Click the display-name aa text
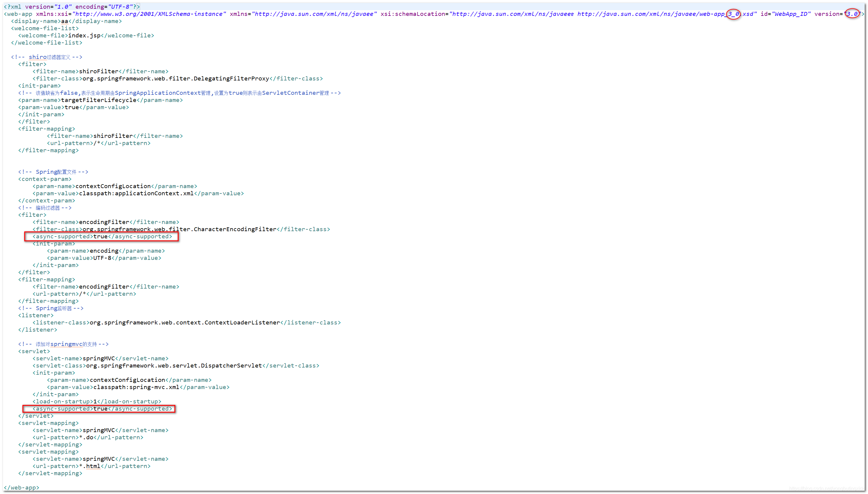This screenshot has width=868, height=494. coord(65,21)
